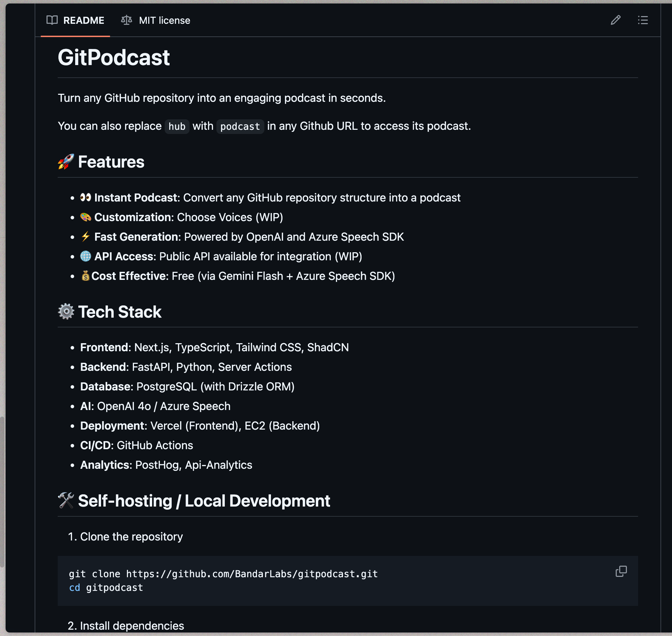This screenshot has height=636, width=672.
Task: Copy the git clone code block
Action: coord(621,571)
